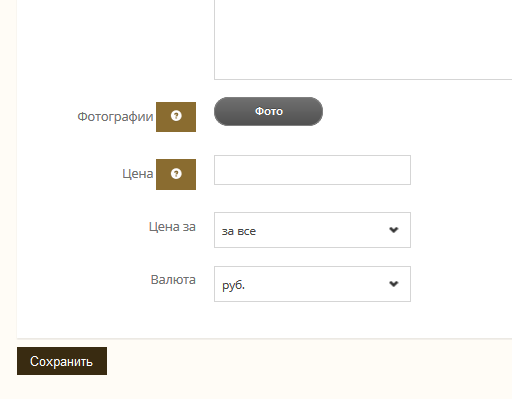Click inside the large description text area
Image resolution: width=512 pixels, height=399 pixels.
(363, 40)
